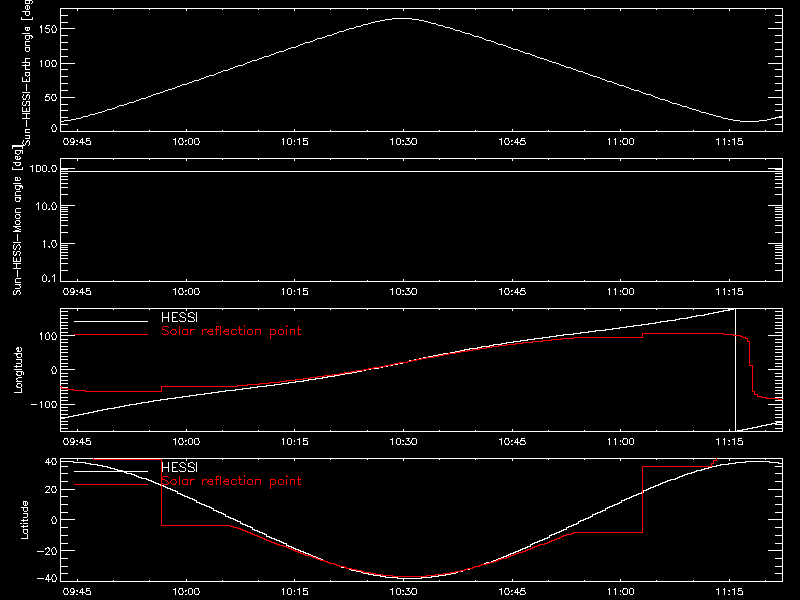The height and width of the screenshot is (600, 800).
Task: Click the 100 tick on Sun-HESSI-Earth angle axis
Action: 50,64
